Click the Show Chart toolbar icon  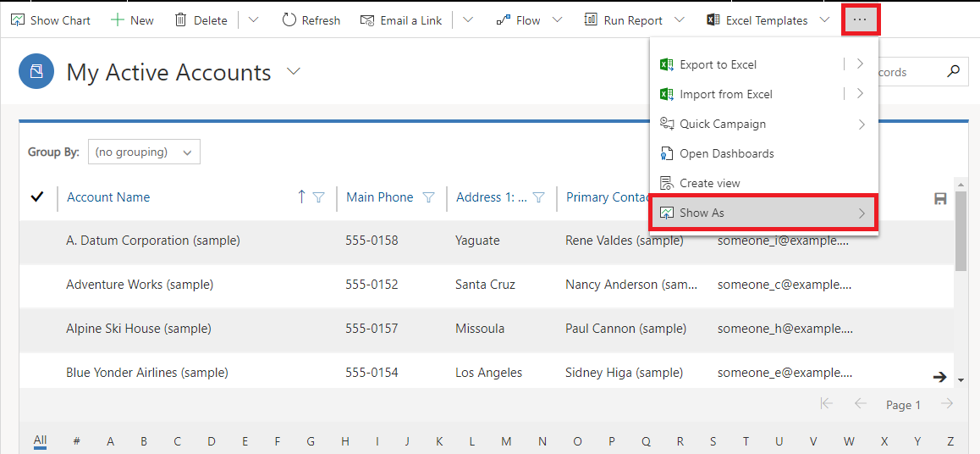click(x=18, y=20)
